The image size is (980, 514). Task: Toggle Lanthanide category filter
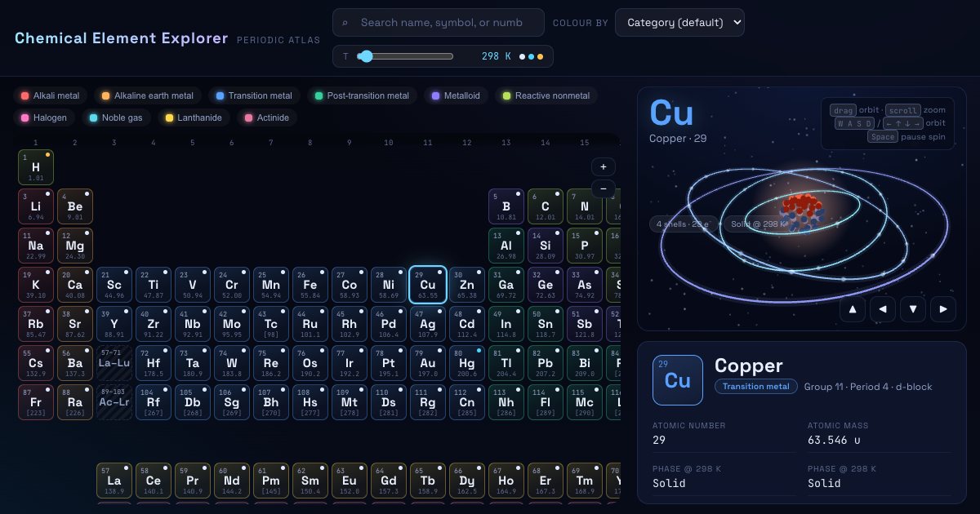pos(194,117)
